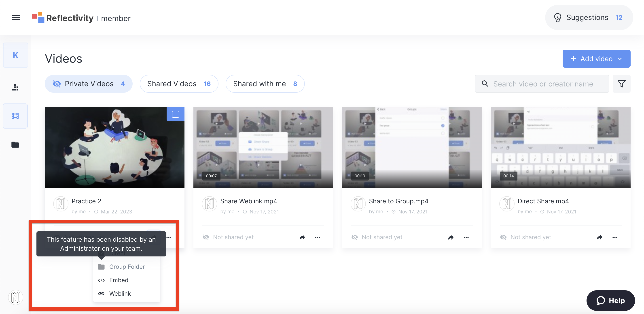Choose Weblink in share menu
This screenshot has width=644, height=314.
[127, 293]
